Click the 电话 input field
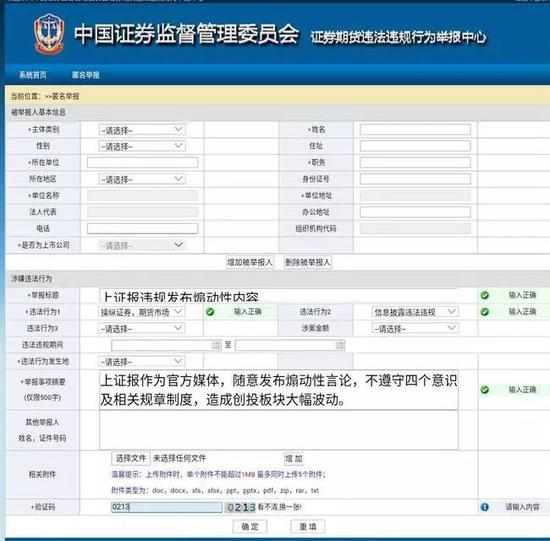 click(x=142, y=228)
